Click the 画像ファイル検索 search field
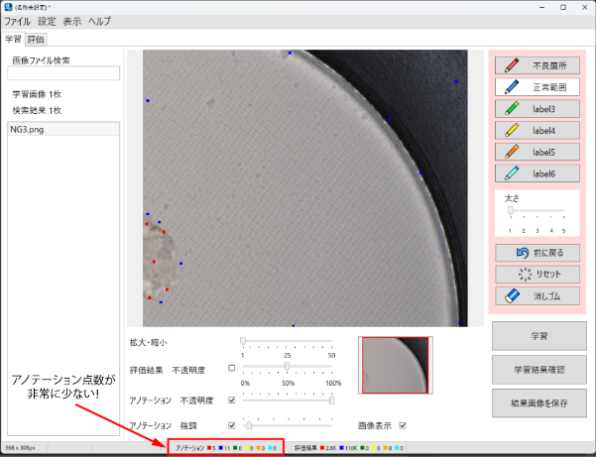This screenshot has width=596, height=457. 63,73
